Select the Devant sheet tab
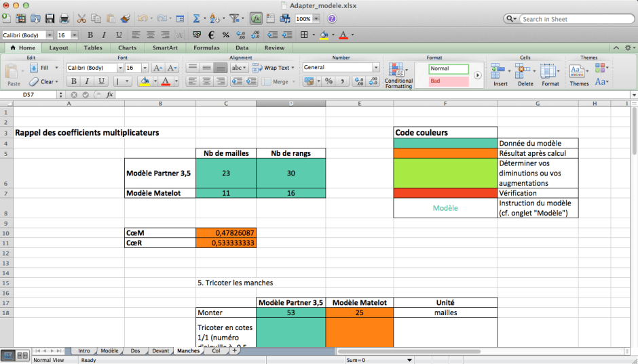The width and height of the screenshot is (638, 364). coord(161,351)
